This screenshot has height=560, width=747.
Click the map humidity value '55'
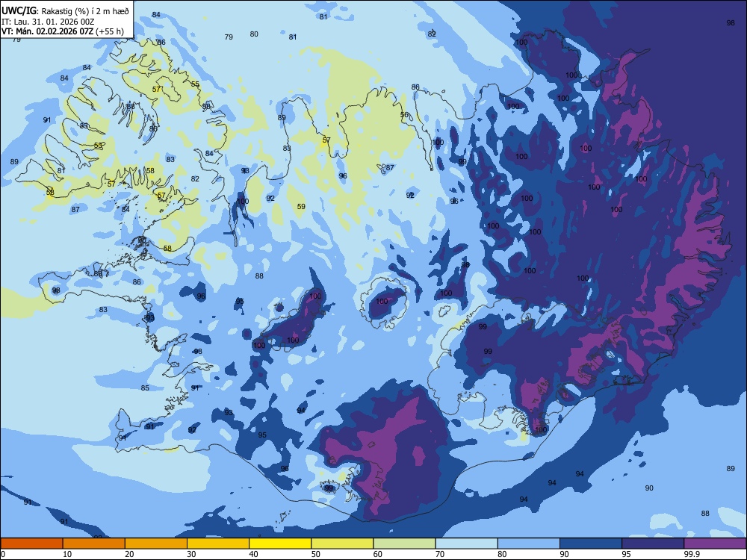click(195, 84)
